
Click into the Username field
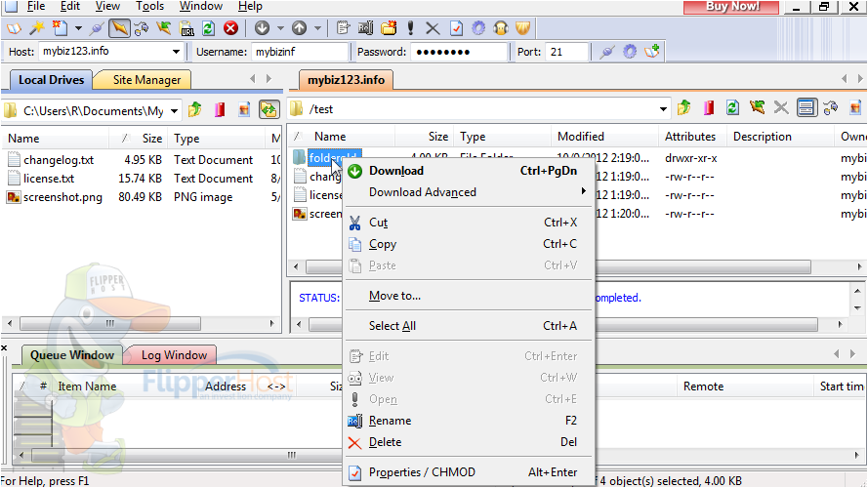tap(300, 52)
